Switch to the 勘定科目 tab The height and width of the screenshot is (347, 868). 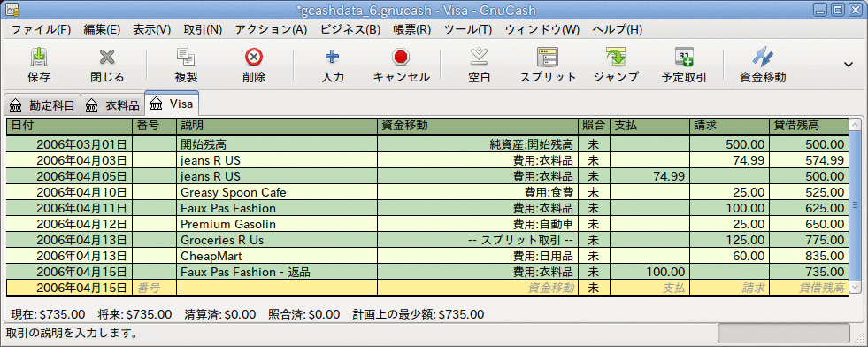42,104
